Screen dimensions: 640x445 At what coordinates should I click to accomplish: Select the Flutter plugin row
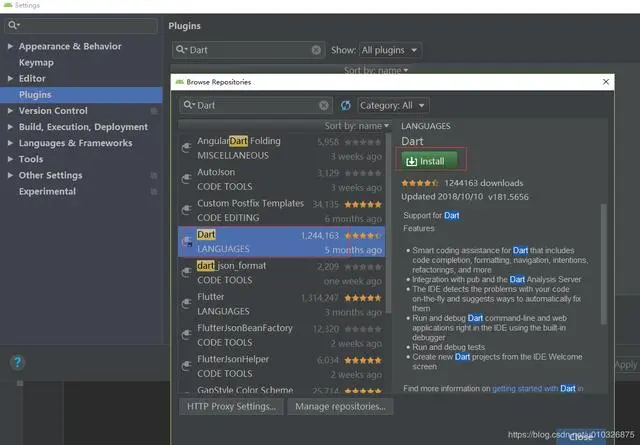point(282,304)
